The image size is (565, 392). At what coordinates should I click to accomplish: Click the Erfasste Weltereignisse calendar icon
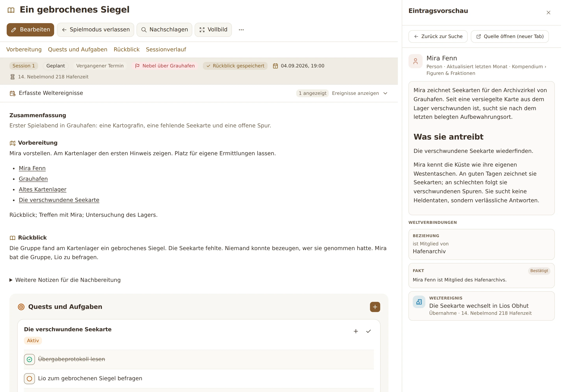[x=12, y=93]
